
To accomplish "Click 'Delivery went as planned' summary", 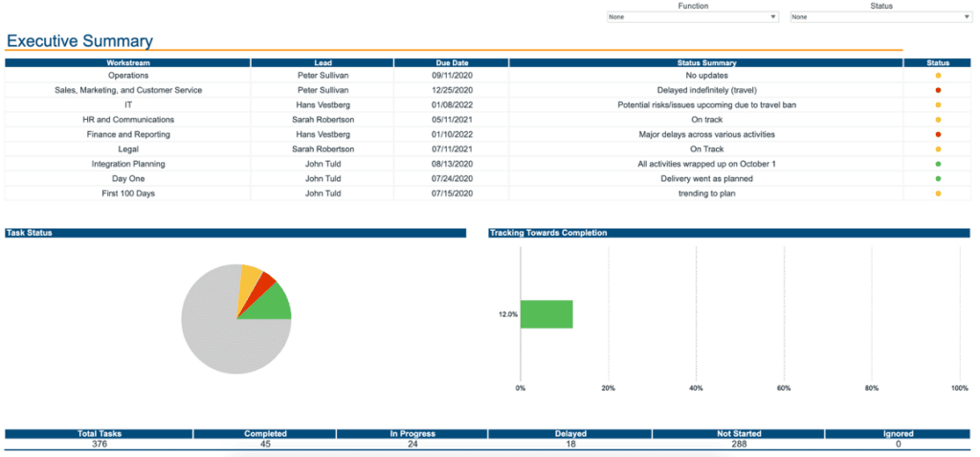I will point(706,179).
